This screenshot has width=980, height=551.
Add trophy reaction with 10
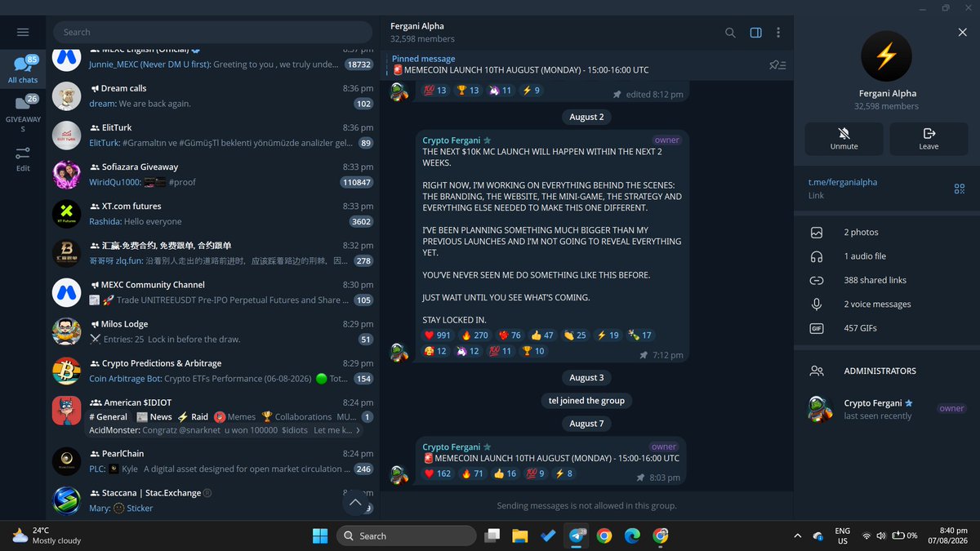click(x=533, y=351)
